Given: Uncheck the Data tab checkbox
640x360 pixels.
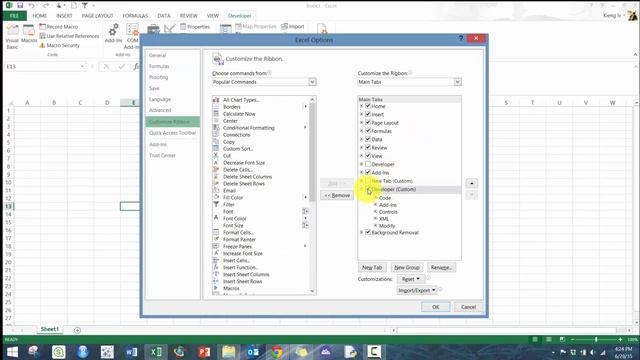Looking at the screenshot, I should point(368,139).
